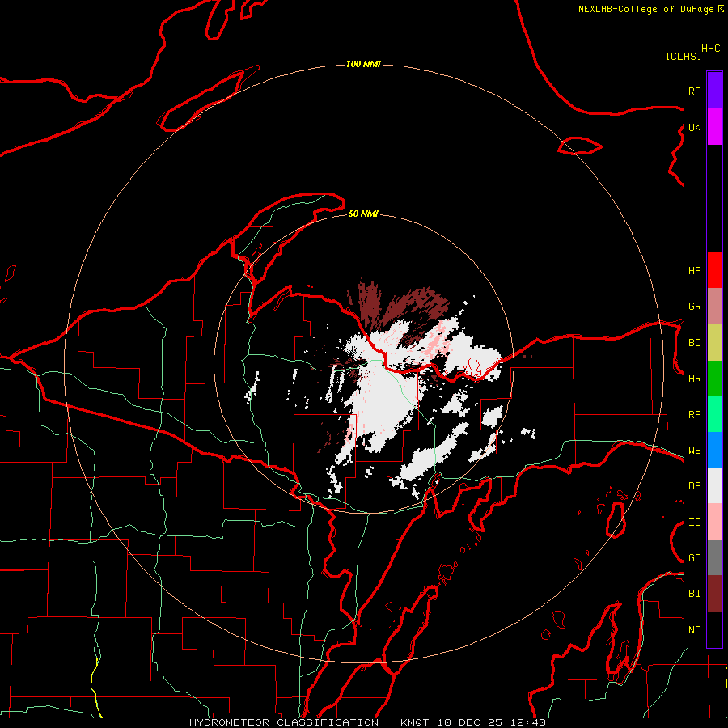Click the "UK" legend label

click(x=694, y=127)
